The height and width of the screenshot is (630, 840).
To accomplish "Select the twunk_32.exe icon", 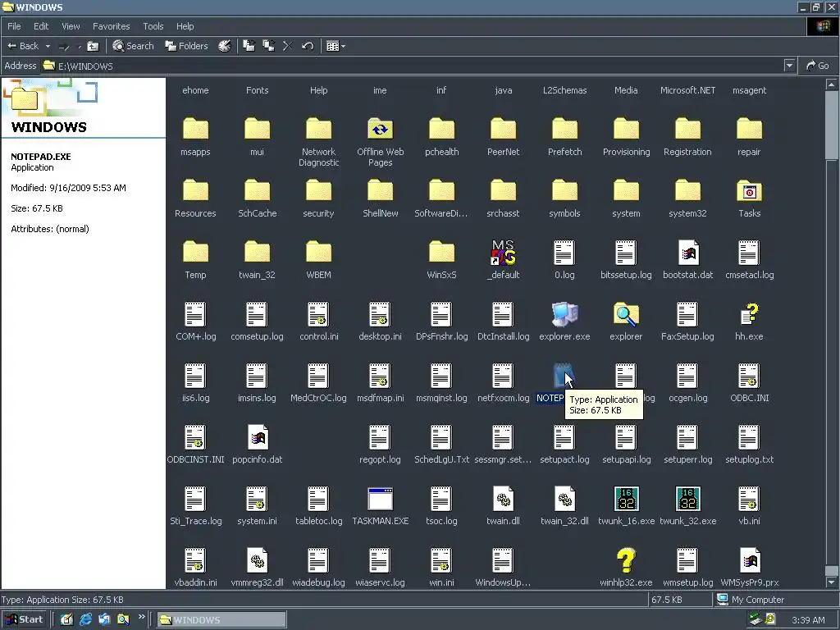I will (x=688, y=500).
